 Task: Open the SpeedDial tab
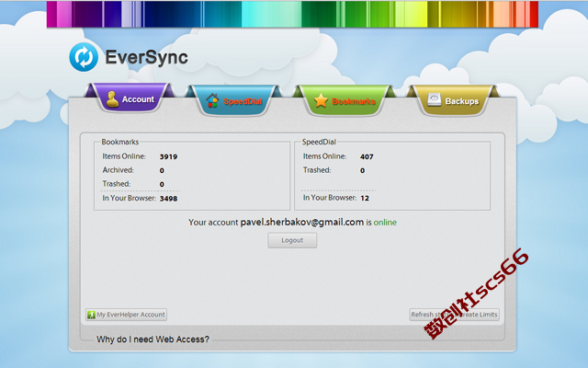click(233, 100)
